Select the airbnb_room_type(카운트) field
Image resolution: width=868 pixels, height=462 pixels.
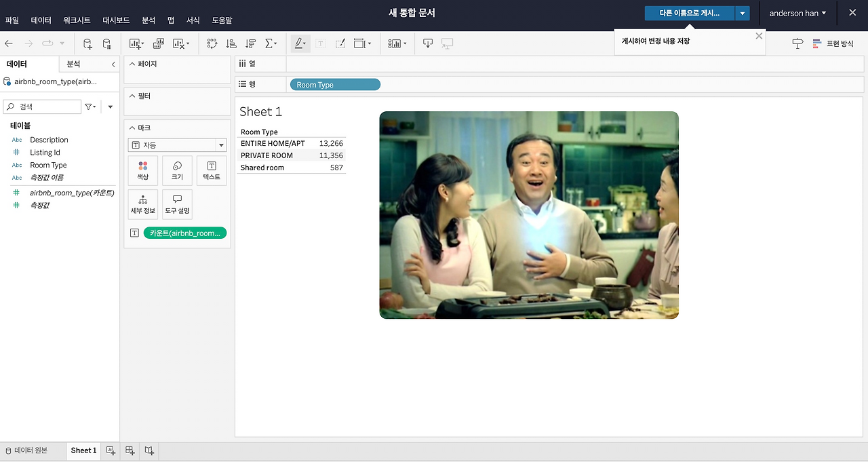coord(72,193)
